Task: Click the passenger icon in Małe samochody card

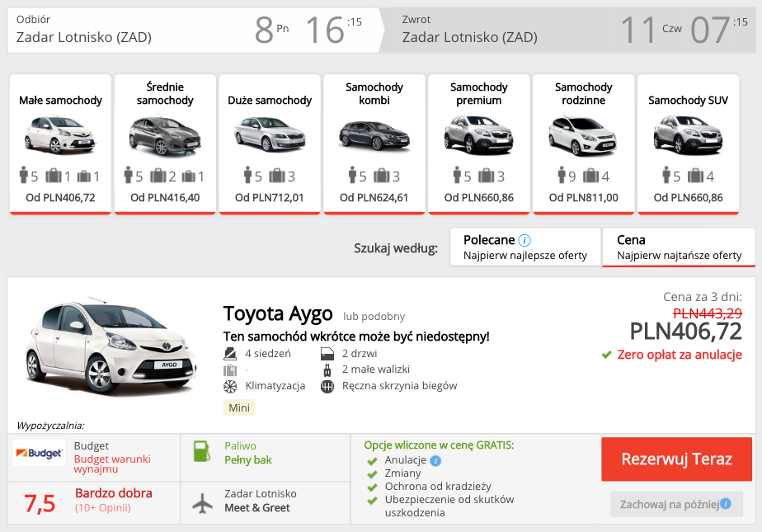Action: (x=23, y=176)
